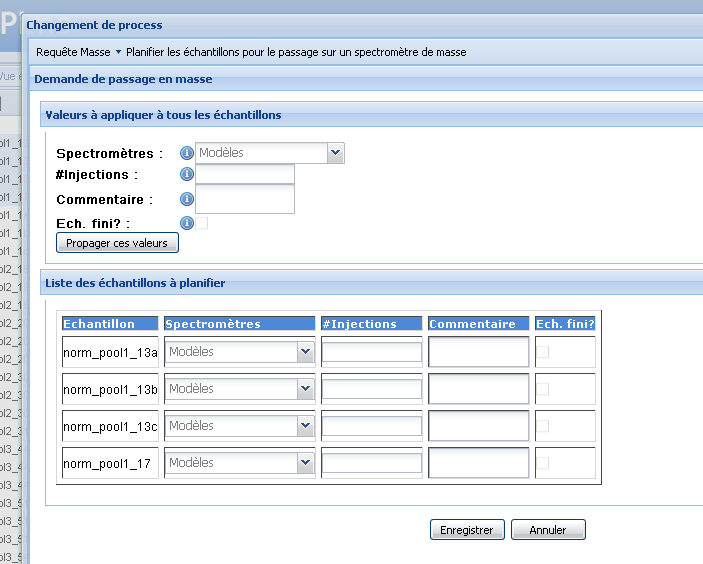Check Ech. fini? for norm_pool1_13c
Image resolution: width=703 pixels, height=564 pixels.
543,426
